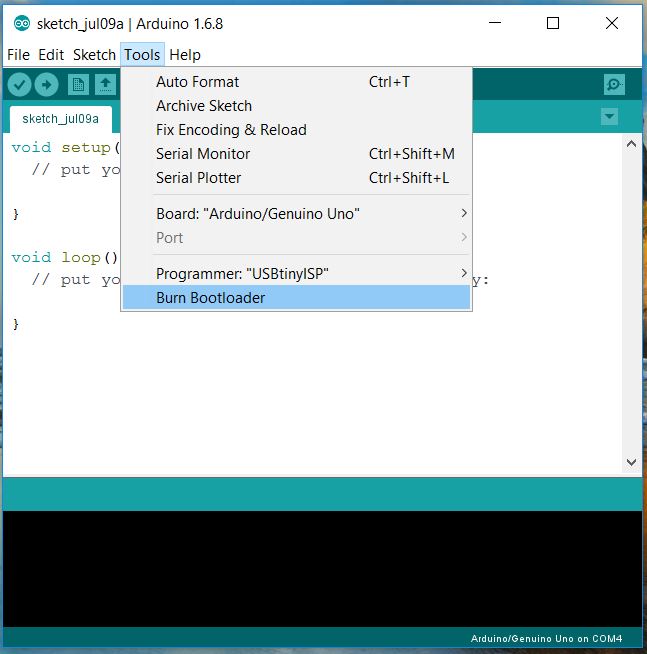The width and height of the screenshot is (647, 654).
Task: Select Archive Sketch menu entry
Action: pyautogui.click(x=296, y=106)
